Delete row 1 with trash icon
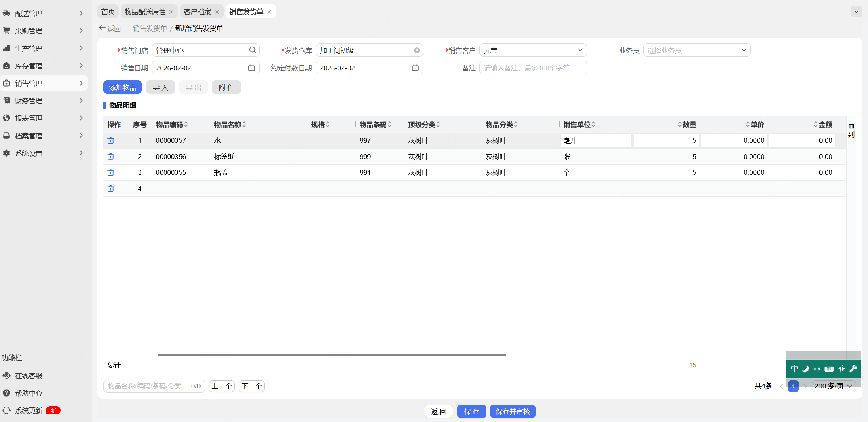 pyautogui.click(x=110, y=141)
